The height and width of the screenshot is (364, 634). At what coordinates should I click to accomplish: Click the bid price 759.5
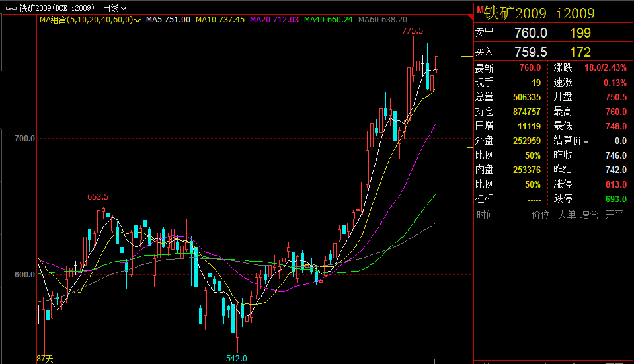click(x=530, y=52)
